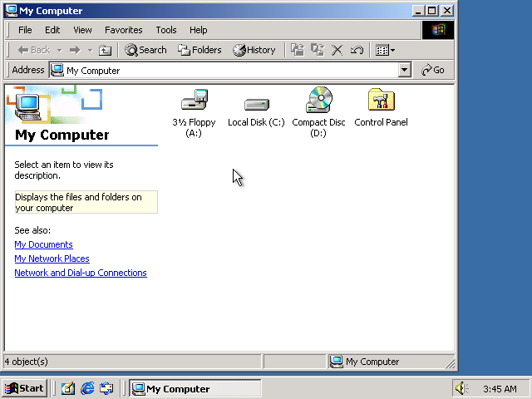
Task: Open the Views dropdown button
Action: click(x=385, y=50)
